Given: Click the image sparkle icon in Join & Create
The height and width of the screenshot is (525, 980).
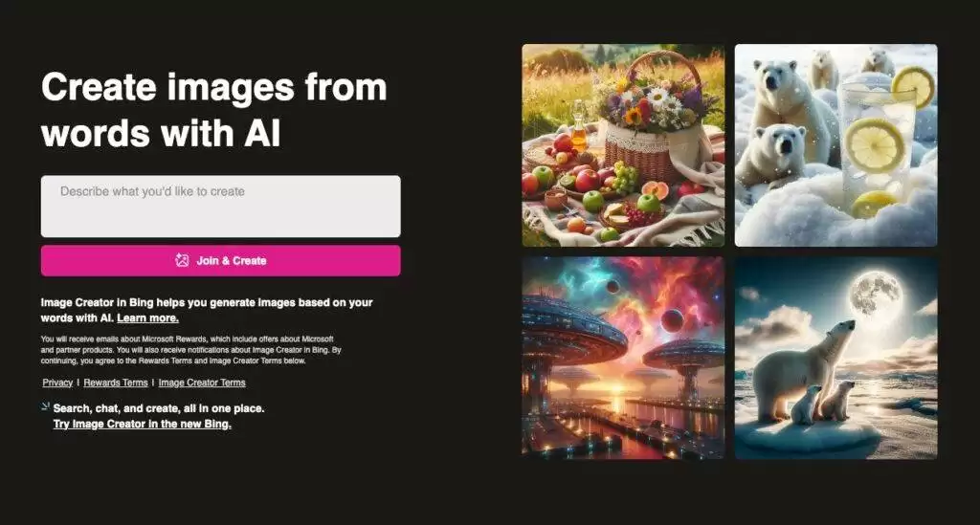Looking at the screenshot, I should point(182,260).
